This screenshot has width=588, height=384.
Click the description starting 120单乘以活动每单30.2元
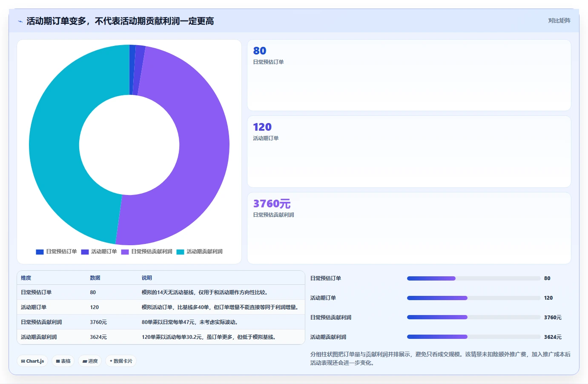click(x=209, y=337)
